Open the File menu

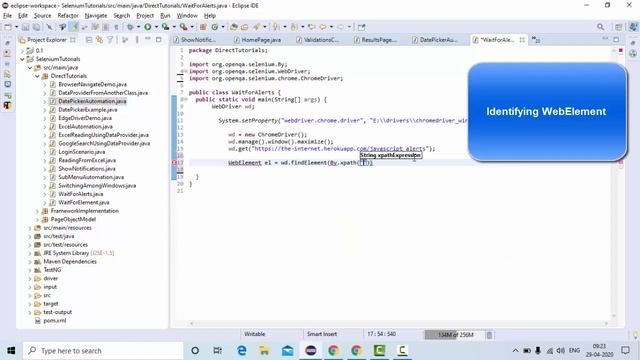point(7,16)
